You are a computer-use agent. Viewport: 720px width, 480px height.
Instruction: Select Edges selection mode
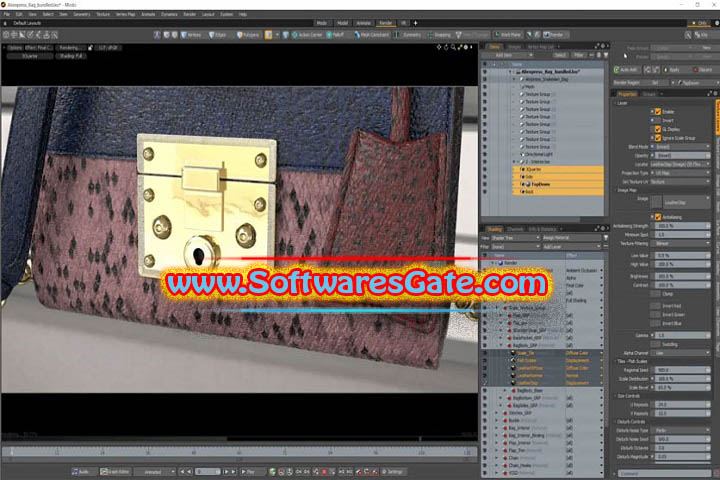pyautogui.click(x=218, y=35)
